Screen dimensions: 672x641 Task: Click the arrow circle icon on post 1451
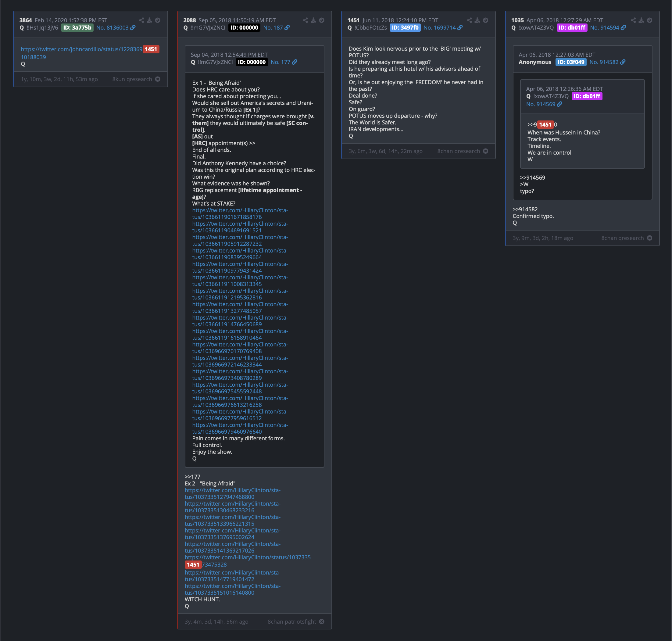(x=485, y=20)
